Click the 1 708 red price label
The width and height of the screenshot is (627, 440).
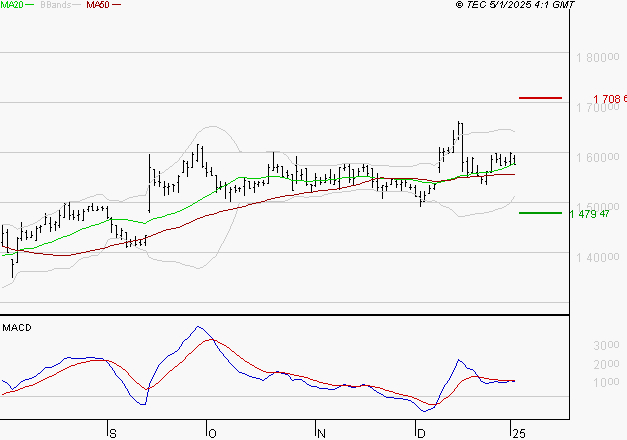pos(610,99)
